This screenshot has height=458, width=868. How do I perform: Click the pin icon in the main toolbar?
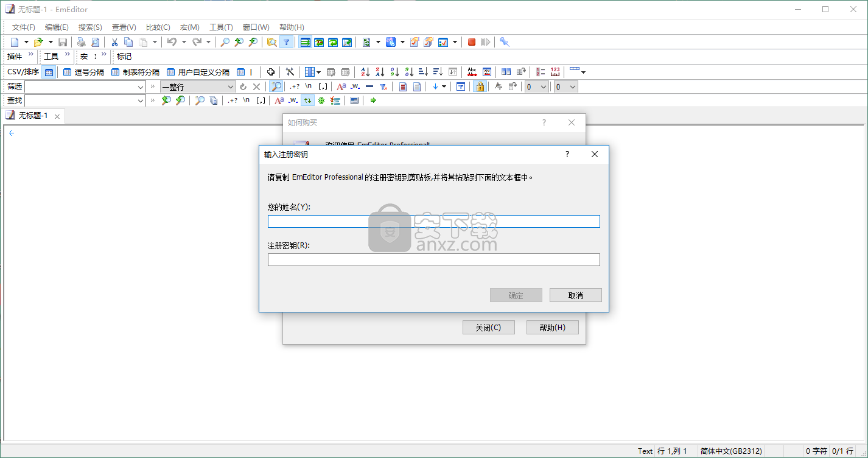click(x=505, y=42)
